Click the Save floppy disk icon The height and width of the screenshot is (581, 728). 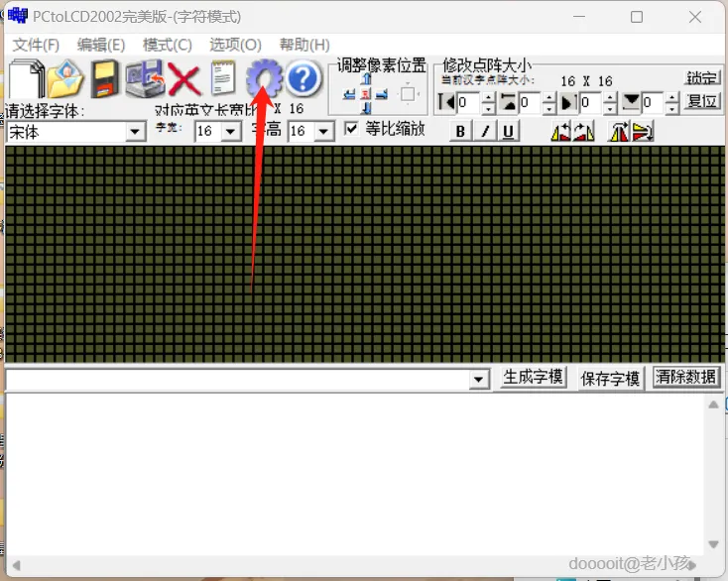[104, 79]
